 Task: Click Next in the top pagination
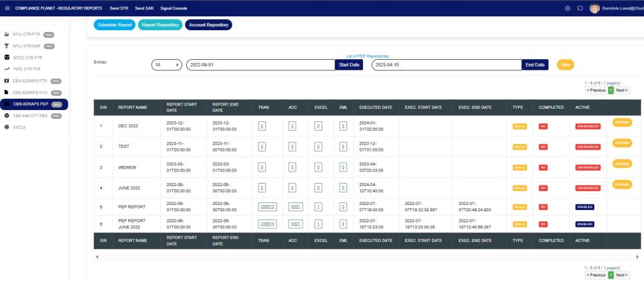point(621,90)
